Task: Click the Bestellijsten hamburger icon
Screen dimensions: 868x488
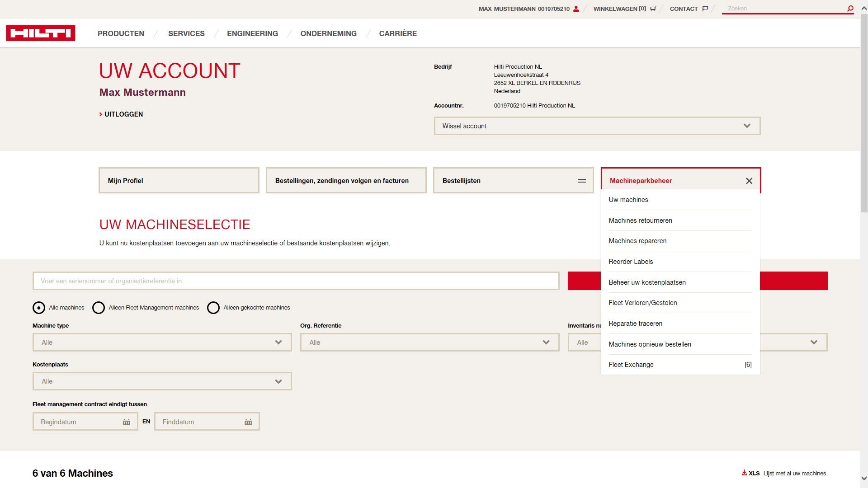Action: coord(582,181)
